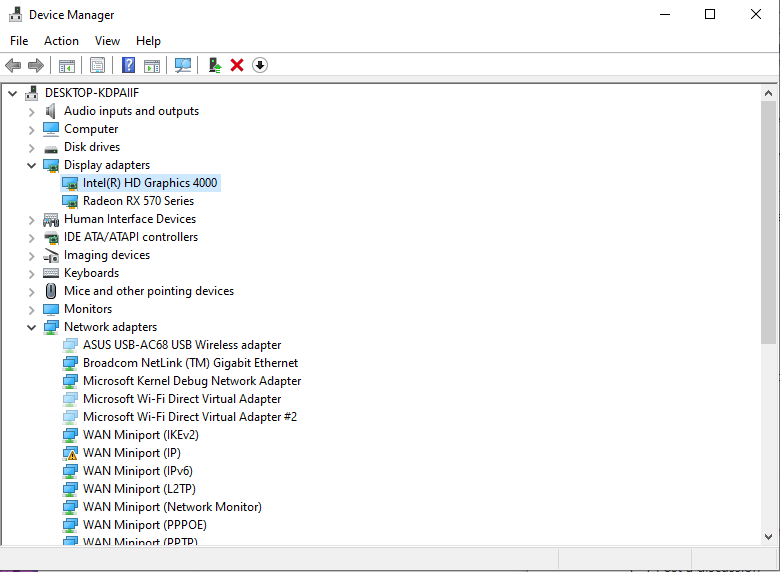Click Audio inputs and outputs speaker icon
780x572 pixels.
click(50, 111)
